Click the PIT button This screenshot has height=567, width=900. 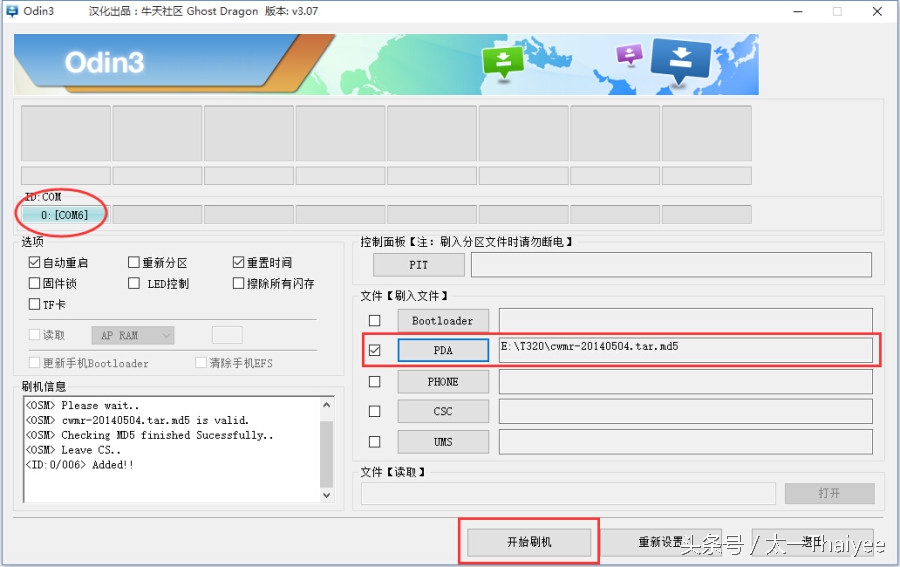coord(418,265)
